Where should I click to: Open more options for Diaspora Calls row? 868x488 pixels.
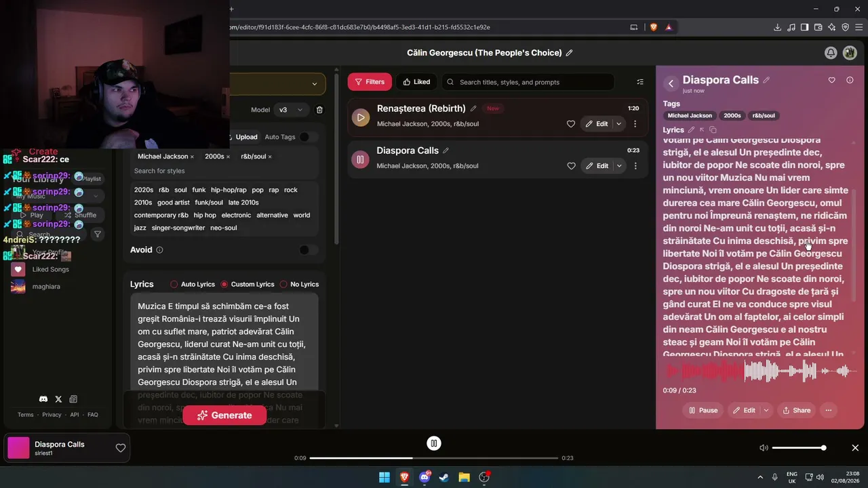635,166
